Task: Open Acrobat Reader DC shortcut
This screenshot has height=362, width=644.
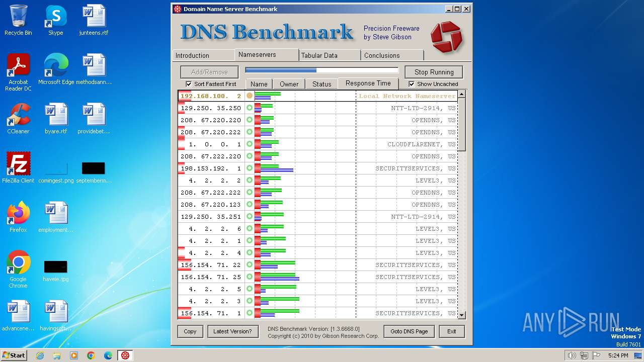Action: 18,72
